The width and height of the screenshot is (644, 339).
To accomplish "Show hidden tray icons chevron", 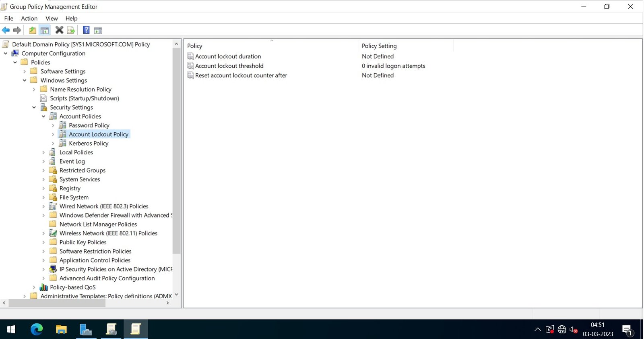I will 538,330.
